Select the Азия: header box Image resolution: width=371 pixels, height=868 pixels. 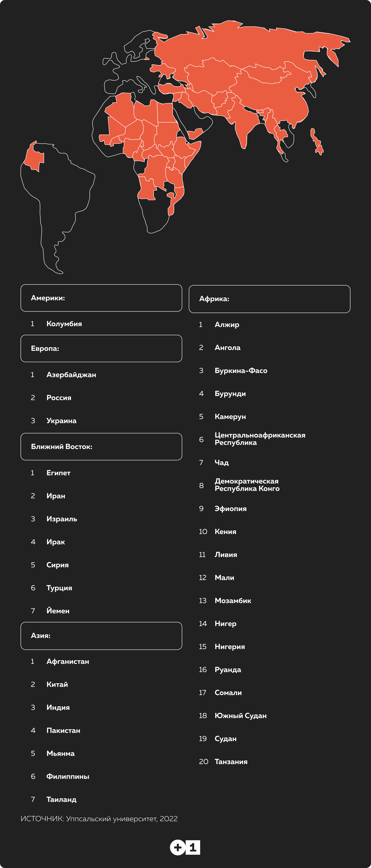point(101,635)
